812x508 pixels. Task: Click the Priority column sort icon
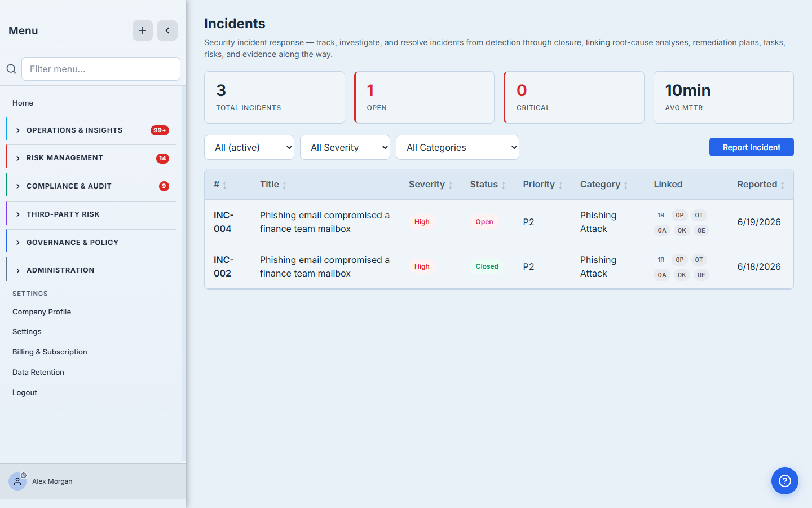pos(560,185)
